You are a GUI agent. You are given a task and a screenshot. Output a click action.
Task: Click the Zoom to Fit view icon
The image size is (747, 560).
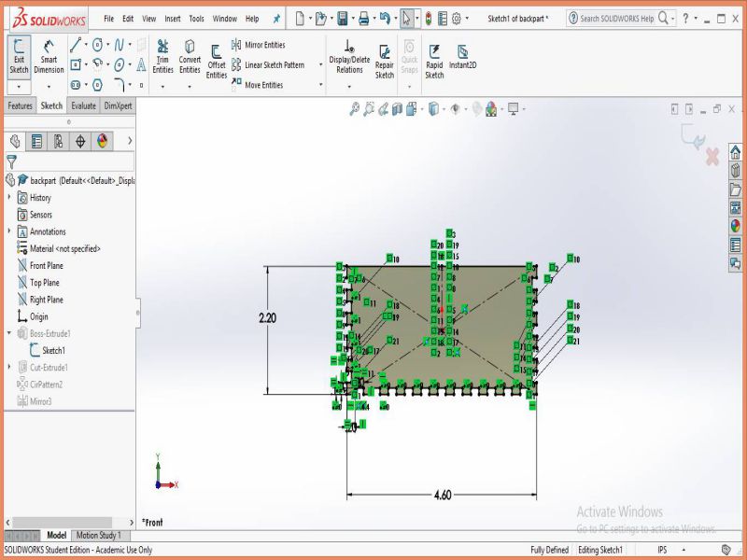click(x=354, y=109)
